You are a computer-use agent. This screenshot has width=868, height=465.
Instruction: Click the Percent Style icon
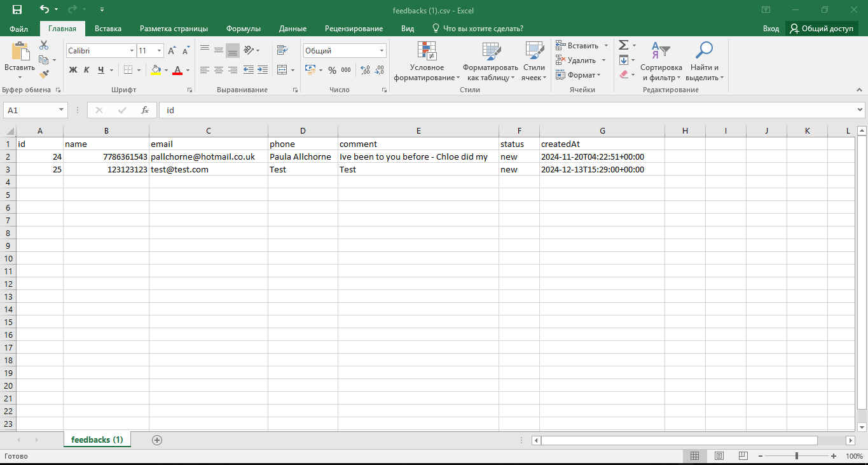pyautogui.click(x=332, y=70)
